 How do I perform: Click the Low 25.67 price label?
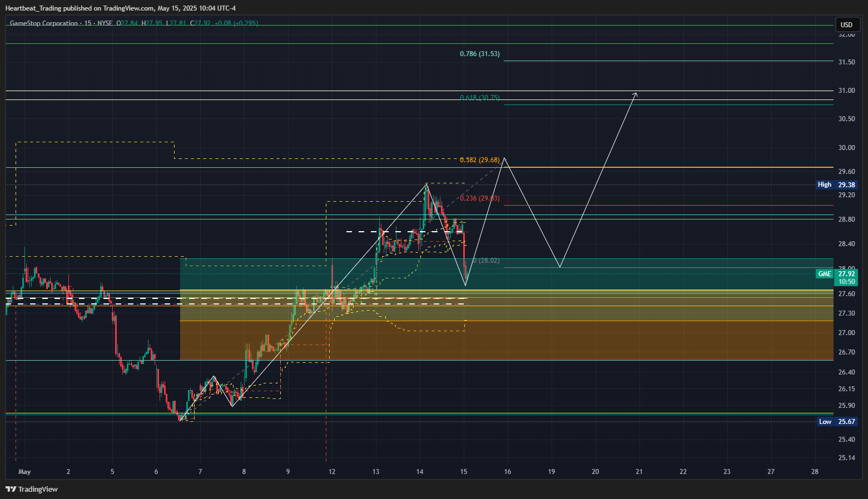pos(837,422)
